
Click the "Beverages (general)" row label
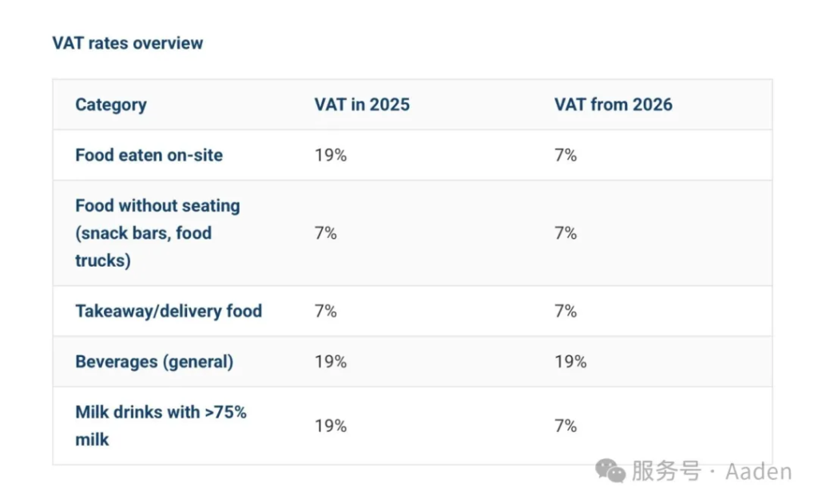(154, 361)
